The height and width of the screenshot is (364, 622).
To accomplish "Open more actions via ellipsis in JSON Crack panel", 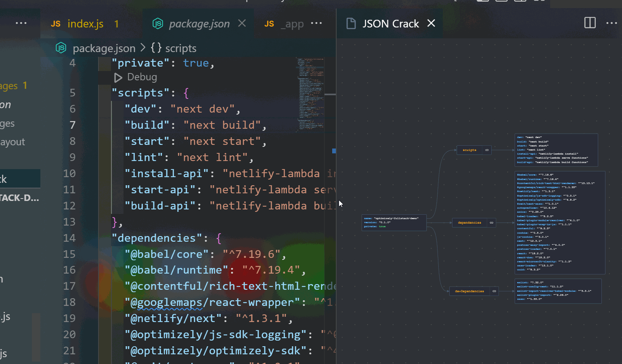I will (x=612, y=23).
